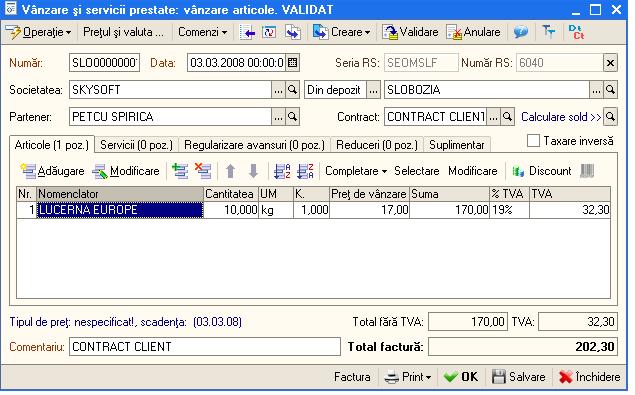Click the Selectare button
635x395 pixels.
(x=417, y=171)
